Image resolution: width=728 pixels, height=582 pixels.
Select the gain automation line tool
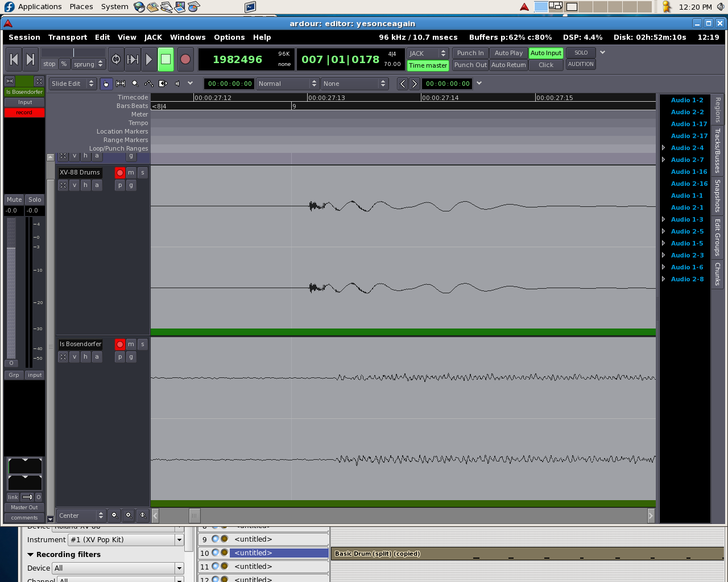pos(149,84)
